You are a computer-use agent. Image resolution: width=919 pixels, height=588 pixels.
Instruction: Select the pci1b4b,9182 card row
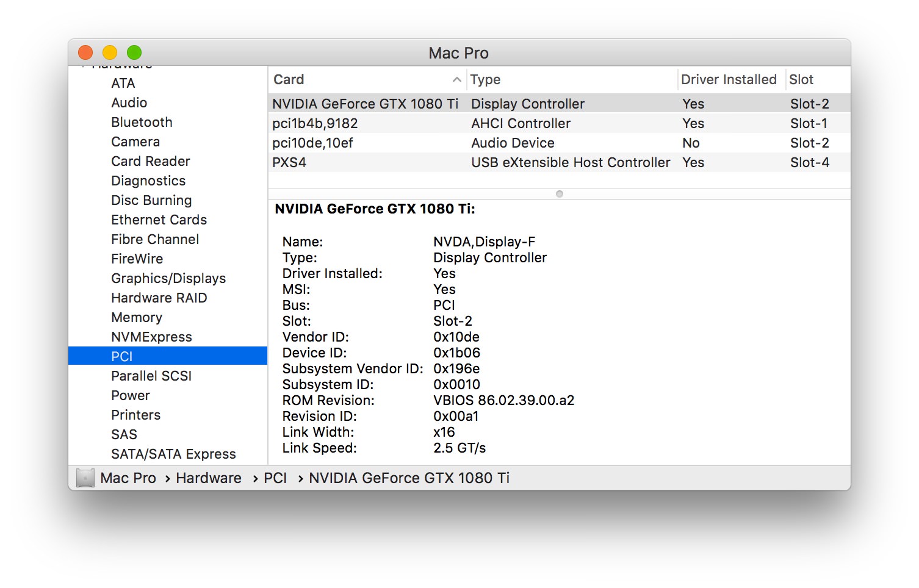tap(559, 123)
